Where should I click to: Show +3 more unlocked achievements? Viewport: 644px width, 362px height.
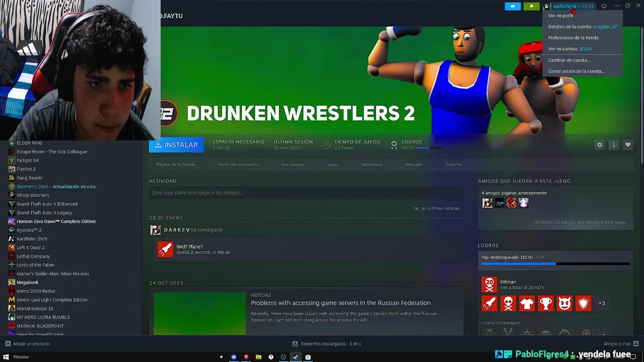602,303
